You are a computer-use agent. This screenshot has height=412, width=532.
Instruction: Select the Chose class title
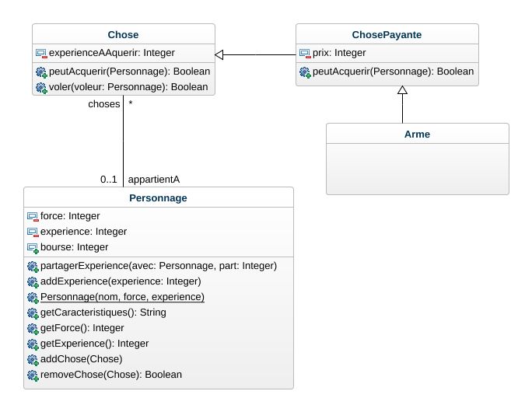click(x=124, y=35)
